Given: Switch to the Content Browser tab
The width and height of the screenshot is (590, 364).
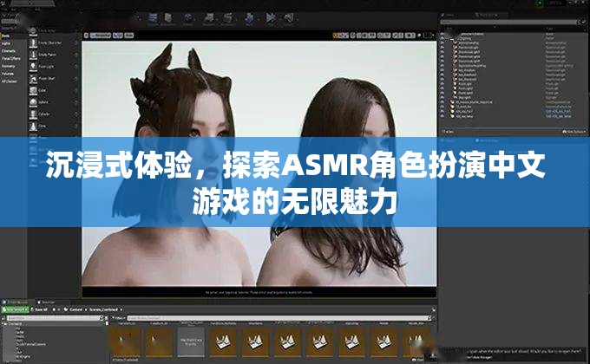Looking at the screenshot, I should (17, 302).
